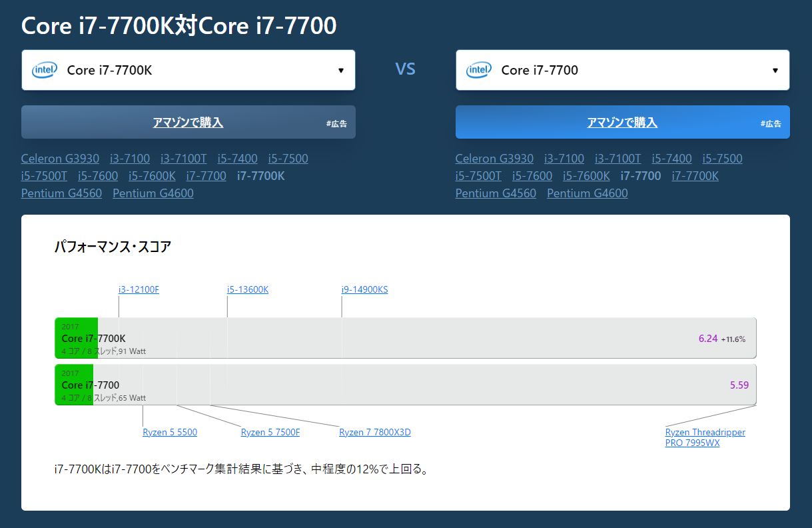812x528 pixels.
Task: Open the i3-12100F chart marker link
Action: point(139,290)
